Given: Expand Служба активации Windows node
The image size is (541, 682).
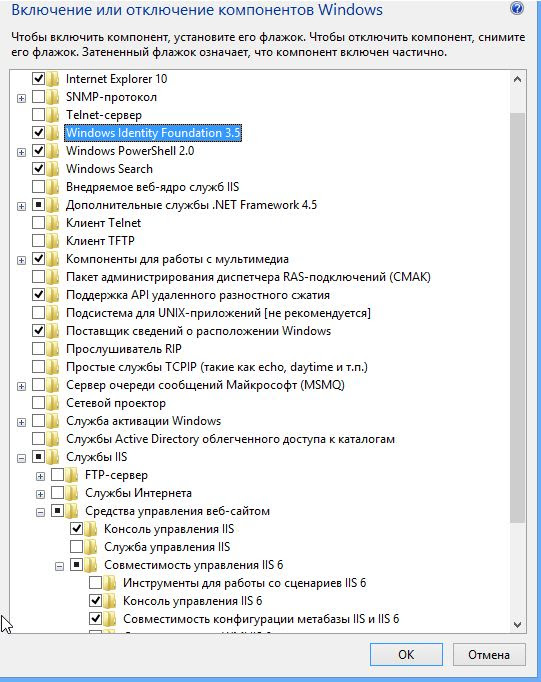Looking at the screenshot, I should 21,422.
